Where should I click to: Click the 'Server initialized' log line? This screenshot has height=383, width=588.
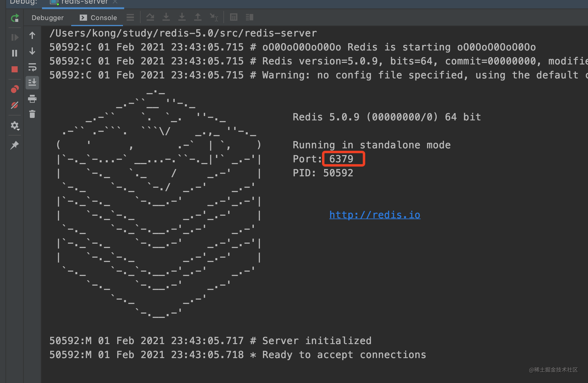(x=210, y=341)
